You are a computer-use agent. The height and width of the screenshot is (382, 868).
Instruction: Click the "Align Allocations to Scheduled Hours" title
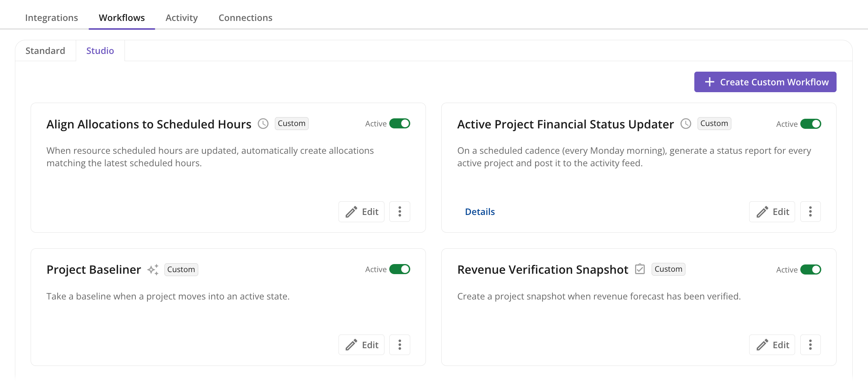tap(149, 124)
